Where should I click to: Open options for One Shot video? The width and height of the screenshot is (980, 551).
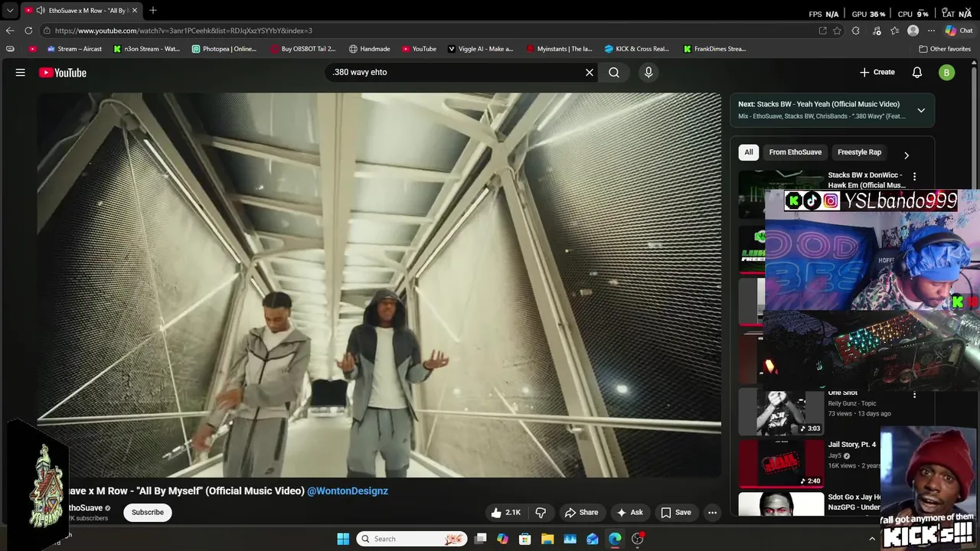point(914,395)
